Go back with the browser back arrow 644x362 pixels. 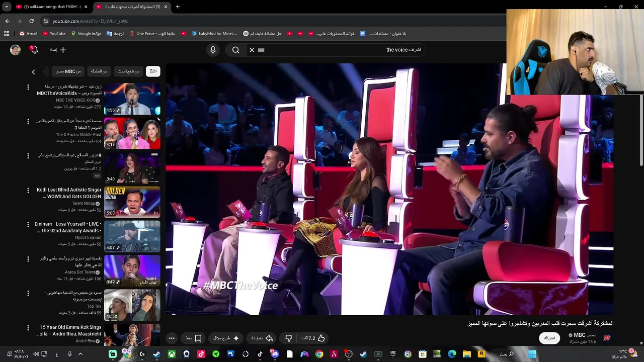coord(7,21)
